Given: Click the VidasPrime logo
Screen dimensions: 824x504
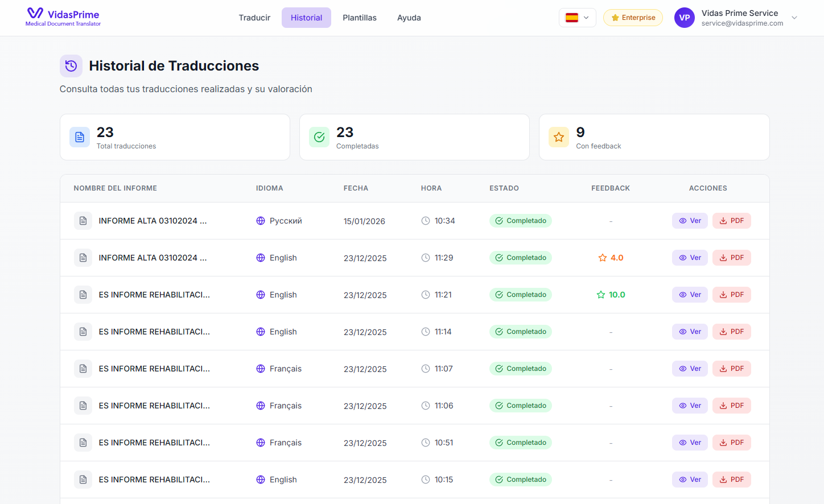Looking at the screenshot, I should point(63,17).
